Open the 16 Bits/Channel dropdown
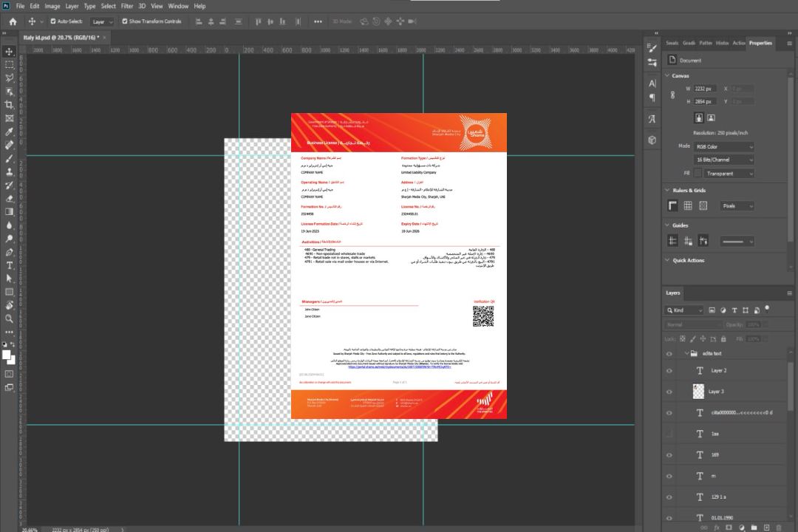 (x=724, y=160)
